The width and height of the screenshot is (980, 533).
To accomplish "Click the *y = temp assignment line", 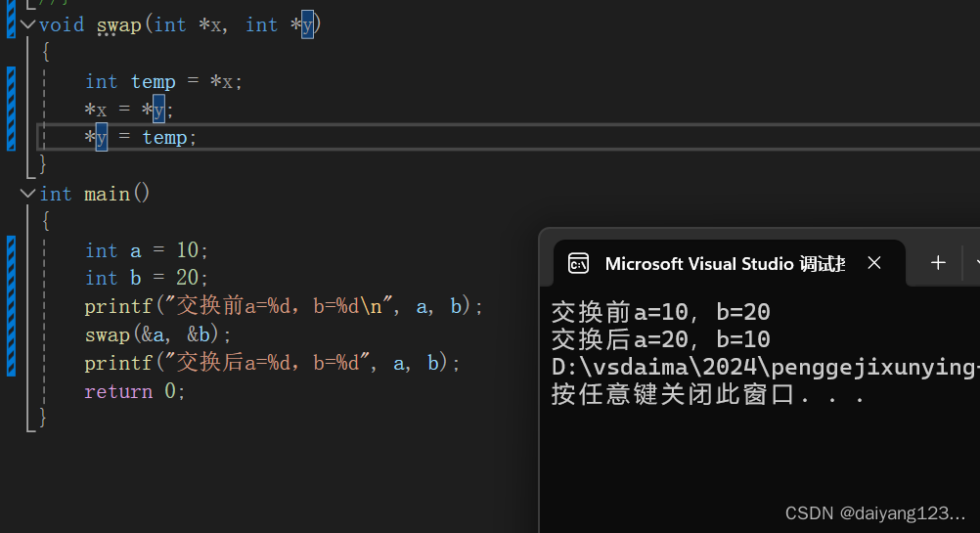I will coord(141,137).
